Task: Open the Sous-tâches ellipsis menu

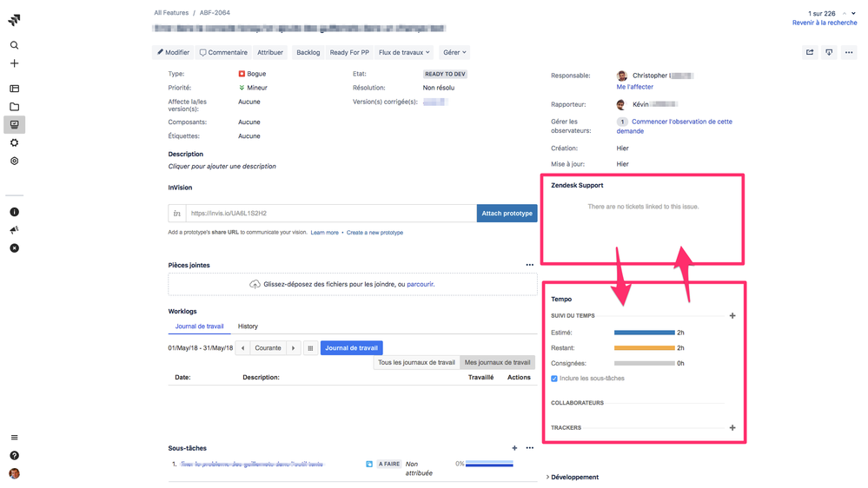Action: pyautogui.click(x=530, y=448)
